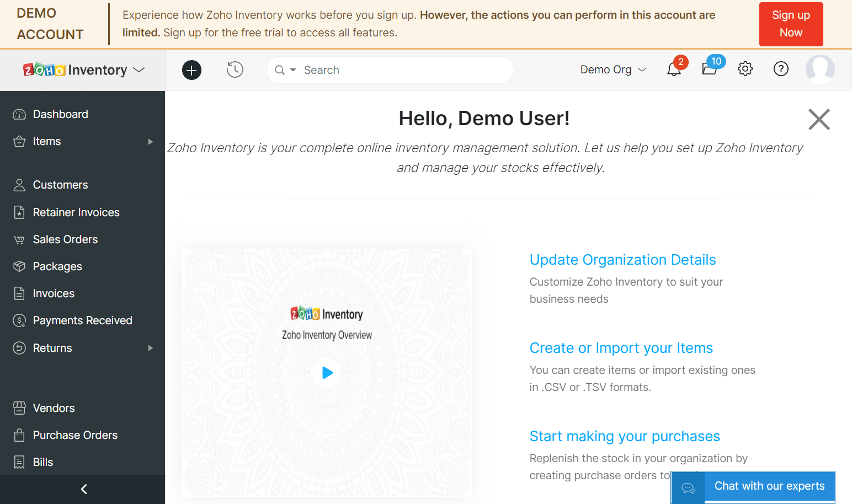Click Start making your purchases link
Image resolution: width=852 pixels, height=504 pixels.
click(x=625, y=436)
